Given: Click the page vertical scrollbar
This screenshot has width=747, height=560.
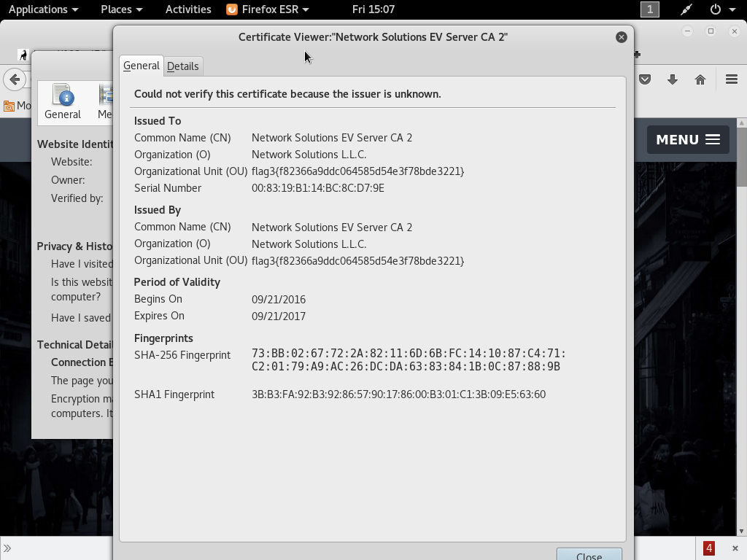Looking at the screenshot, I should pyautogui.click(x=742, y=327).
